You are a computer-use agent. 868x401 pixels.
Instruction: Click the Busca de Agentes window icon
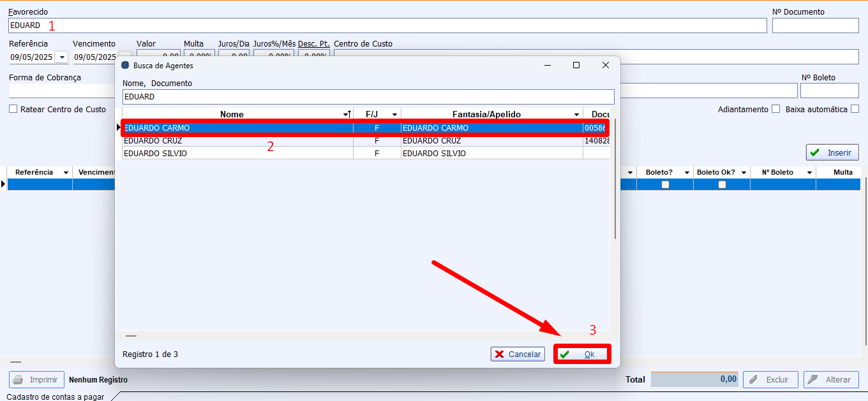pyautogui.click(x=125, y=65)
